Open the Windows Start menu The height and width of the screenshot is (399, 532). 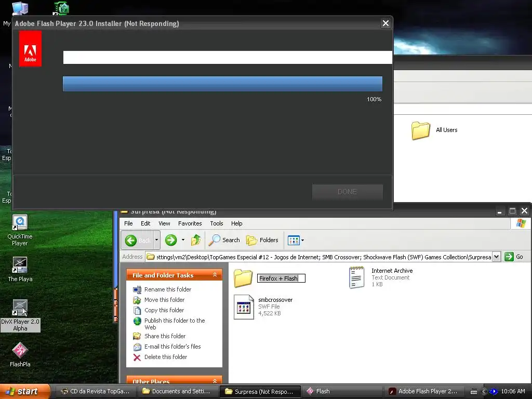coord(25,392)
